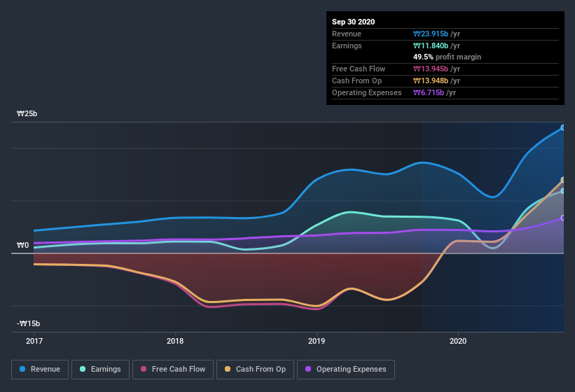Click the 2019 x-axis label
Image resolution: width=575 pixels, height=392 pixels.
point(317,342)
